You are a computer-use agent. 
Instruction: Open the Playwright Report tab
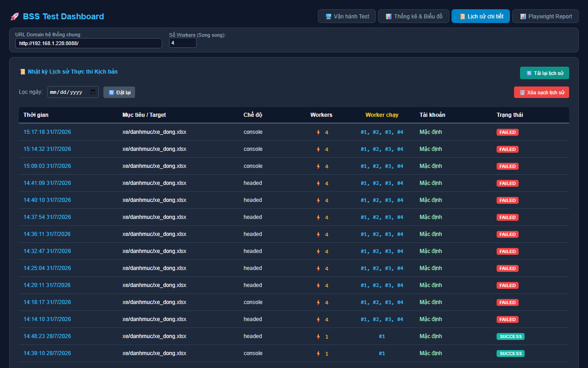[x=545, y=16]
